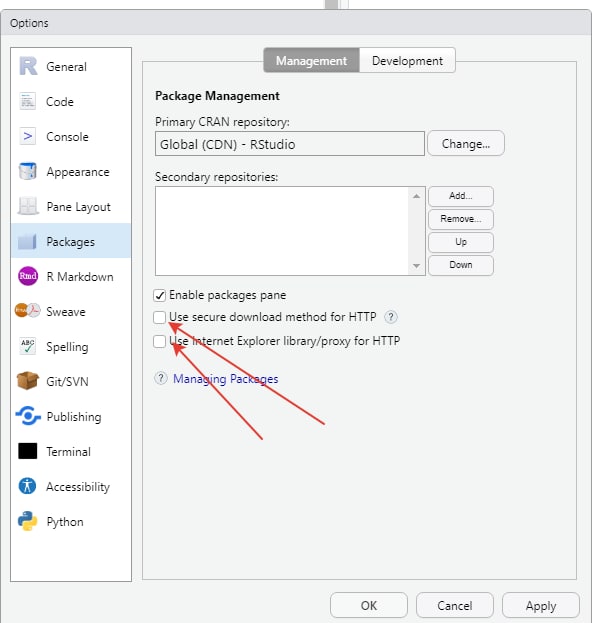Click the Packages box icon
Viewport: 592px width, 623px height.
tap(27, 241)
